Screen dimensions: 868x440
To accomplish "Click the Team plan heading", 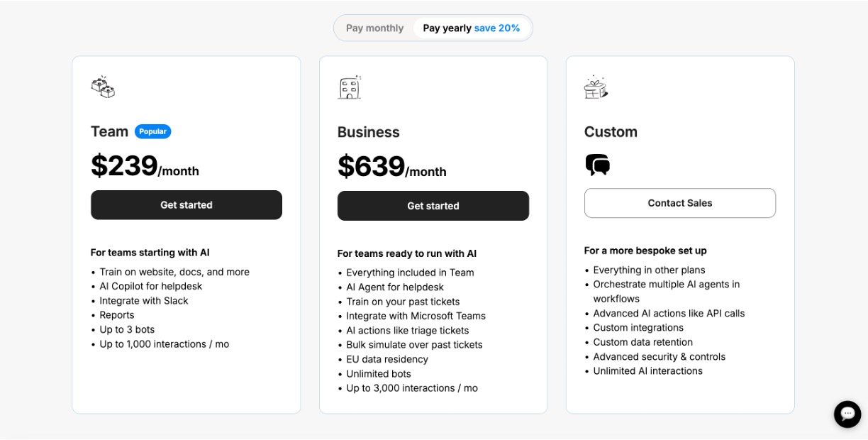I will (x=109, y=131).
